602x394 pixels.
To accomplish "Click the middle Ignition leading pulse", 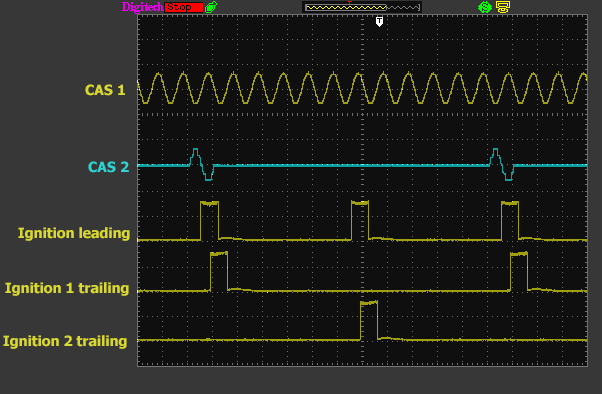I will coord(360,220).
